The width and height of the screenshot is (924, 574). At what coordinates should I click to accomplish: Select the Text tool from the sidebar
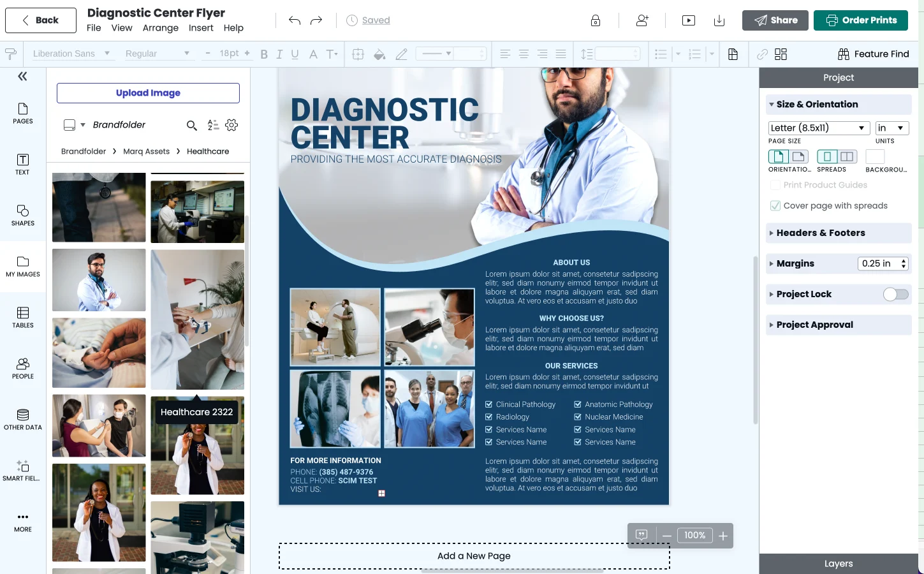click(22, 165)
